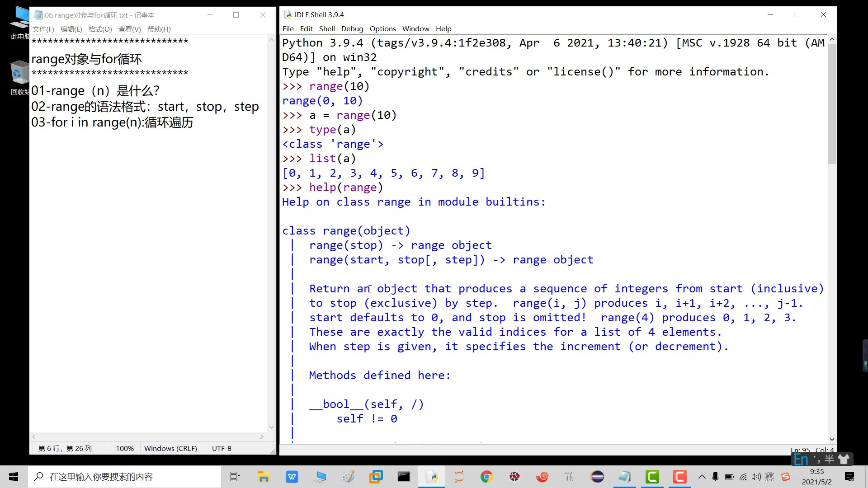Click the shirt skin icon on IME bar
The width and height of the screenshot is (868, 488).
844,460
